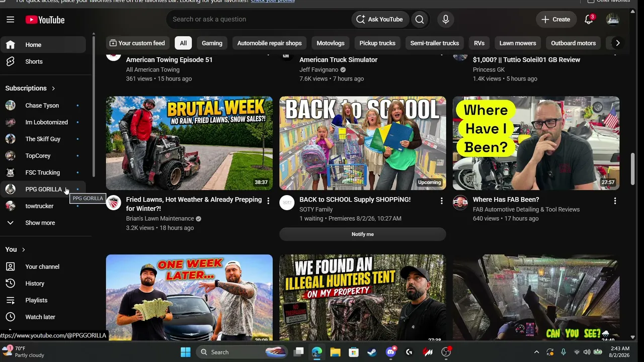Expand the You section chevron
The height and width of the screenshot is (362, 644).
coord(23,249)
